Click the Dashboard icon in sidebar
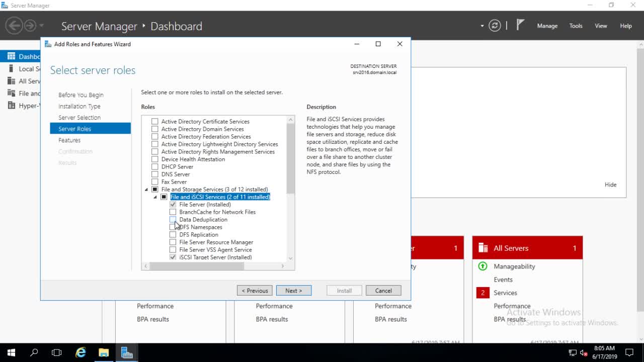 (11, 56)
